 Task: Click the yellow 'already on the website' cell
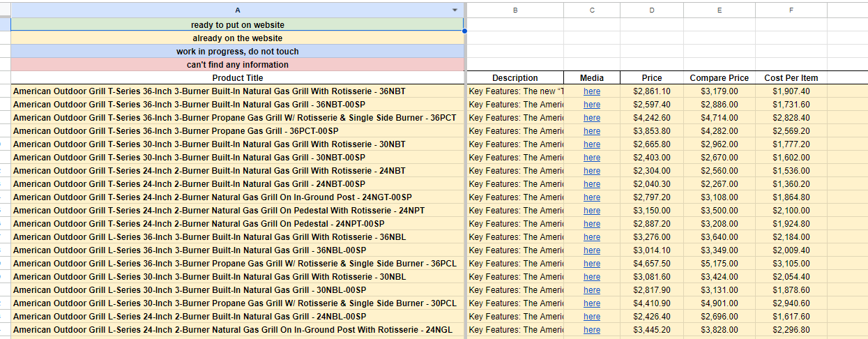coord(238,38)
